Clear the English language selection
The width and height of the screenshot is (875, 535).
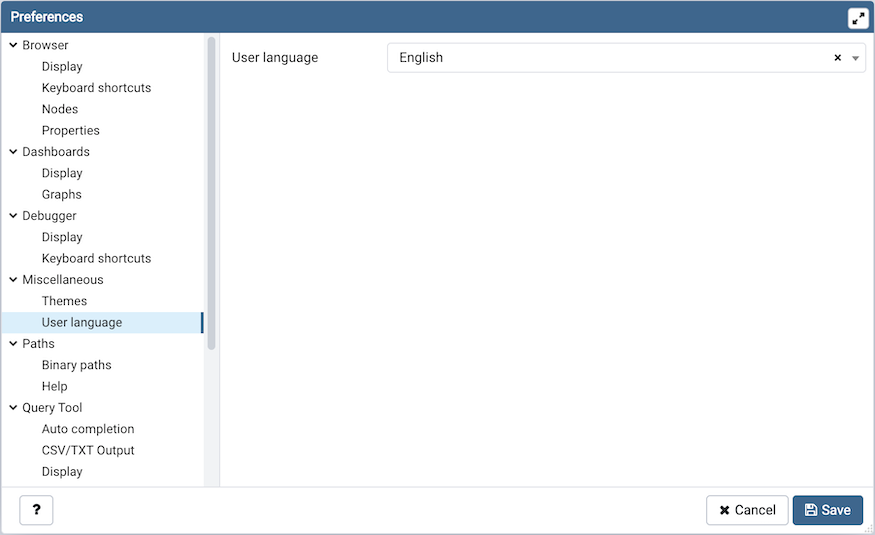tap(838, 58)
